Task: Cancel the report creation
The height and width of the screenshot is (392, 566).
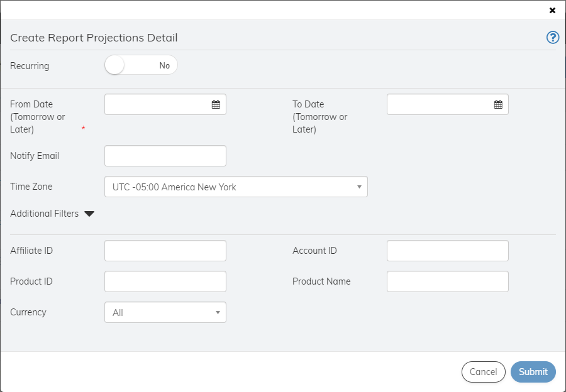Action: point(484,372)
